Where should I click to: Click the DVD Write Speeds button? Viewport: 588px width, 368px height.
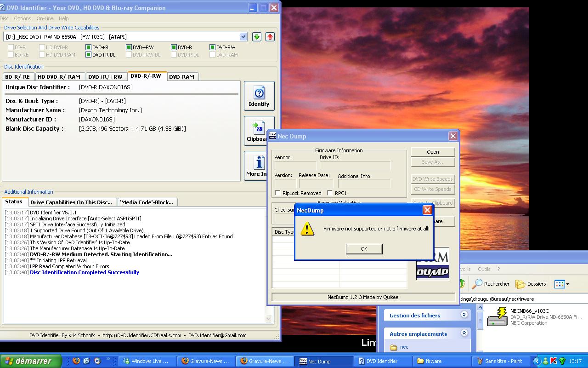(433, 179)
